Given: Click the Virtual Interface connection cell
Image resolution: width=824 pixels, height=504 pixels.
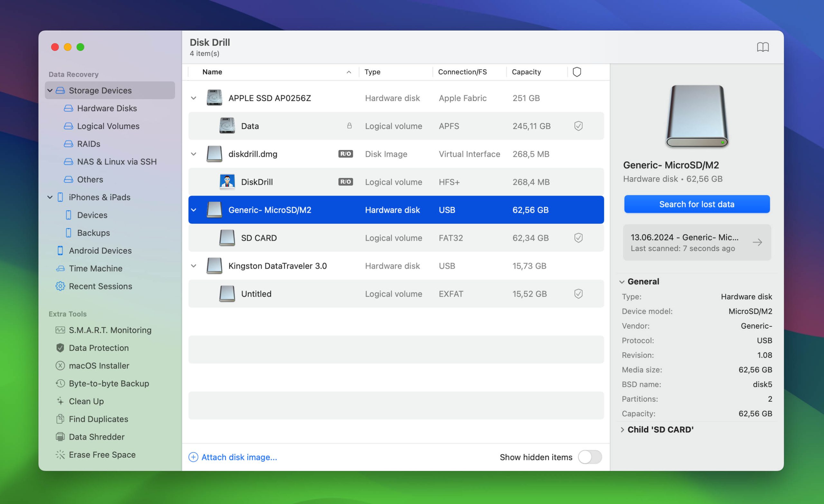Looking at the screenshot, I should (470, 154).
